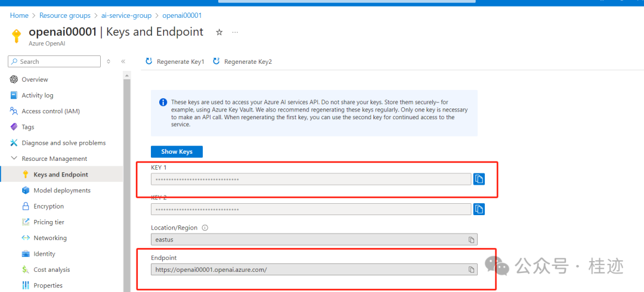Click Location/Region info icon
This screenshot has height=292, width=644.
click(x=205, y=228)
